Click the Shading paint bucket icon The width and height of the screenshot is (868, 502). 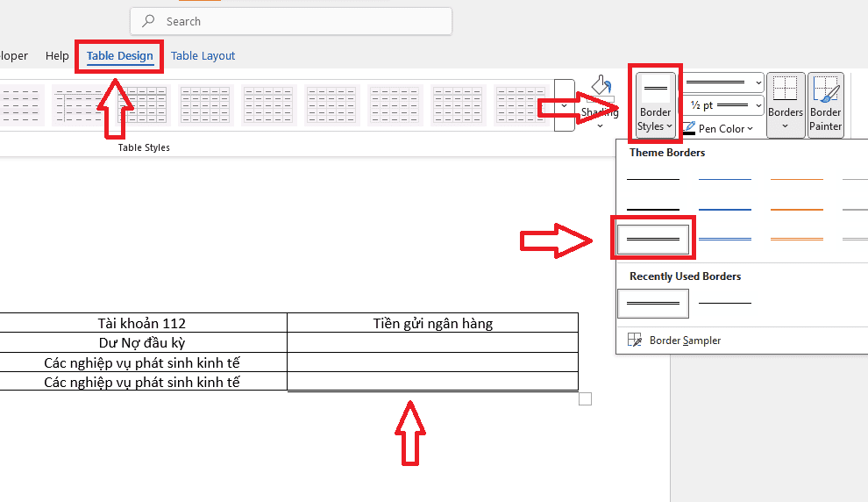pos(601,87)
